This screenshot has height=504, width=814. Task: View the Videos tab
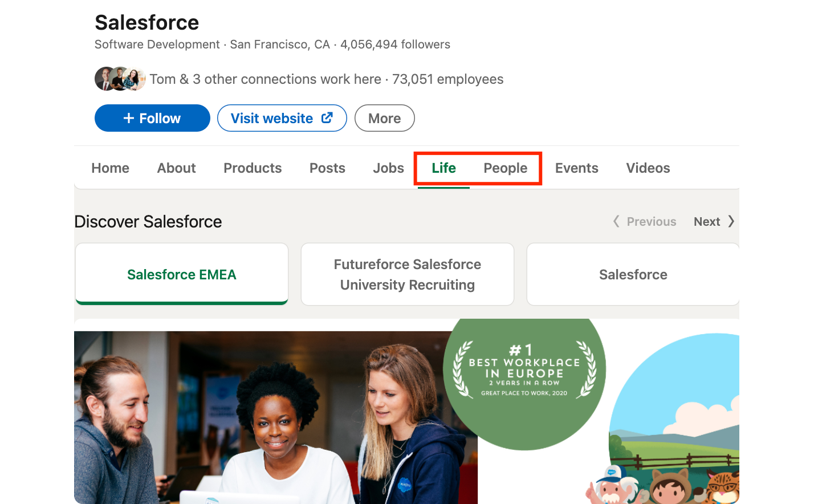648,168
